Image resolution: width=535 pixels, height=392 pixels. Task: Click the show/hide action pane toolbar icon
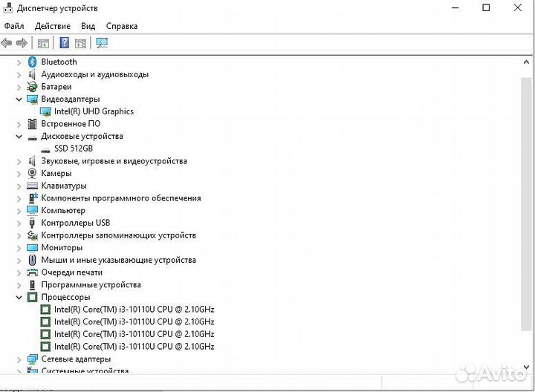(80, 43)
